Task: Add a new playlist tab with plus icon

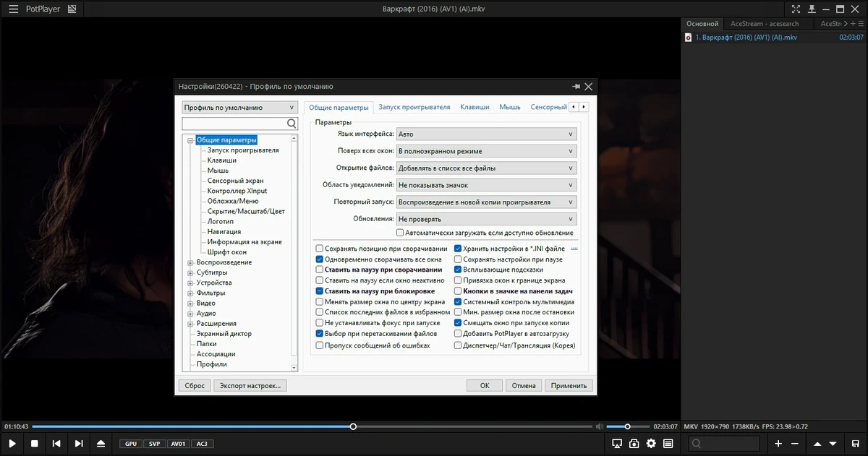Action: point(854,23)
